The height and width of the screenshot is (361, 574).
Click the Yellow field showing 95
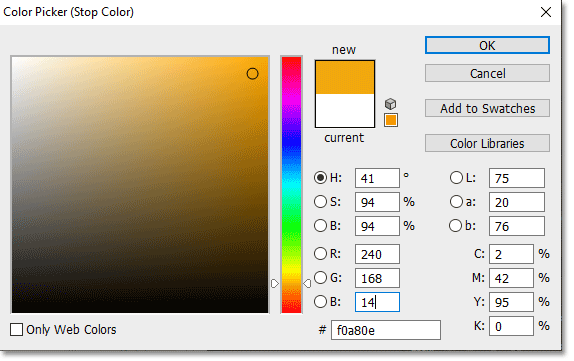[511, 302]
